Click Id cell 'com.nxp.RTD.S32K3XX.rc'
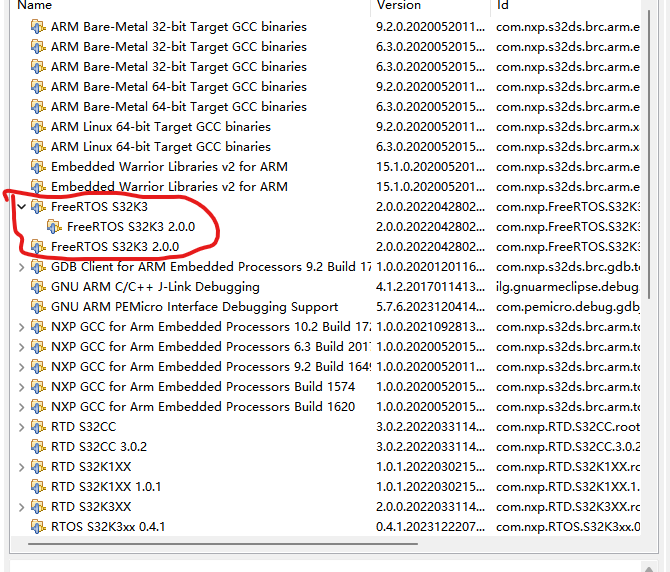Screen dimensions: 670x572 [568, 507]
